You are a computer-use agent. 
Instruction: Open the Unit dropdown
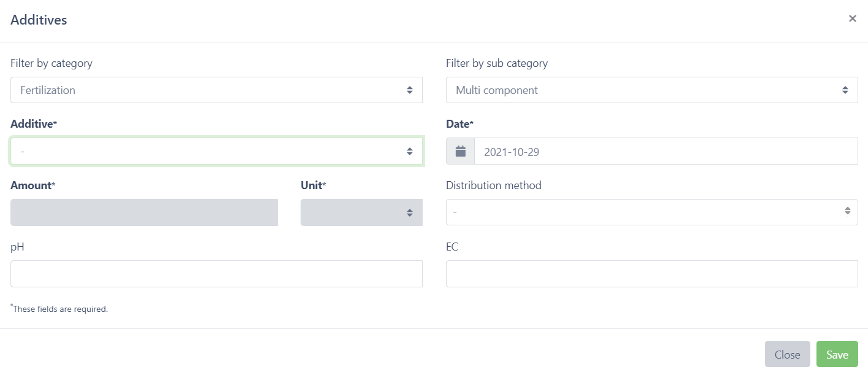coord(361,212)
